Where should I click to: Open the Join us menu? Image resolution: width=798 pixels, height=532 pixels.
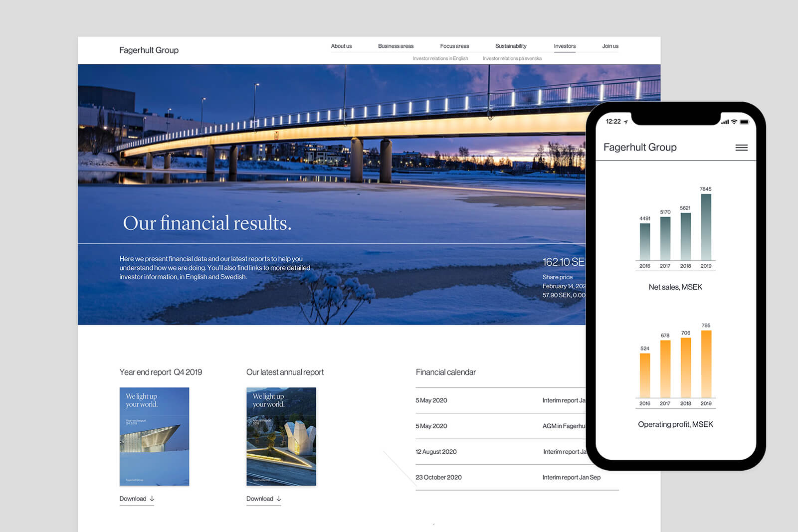click(x=610, y=46)
